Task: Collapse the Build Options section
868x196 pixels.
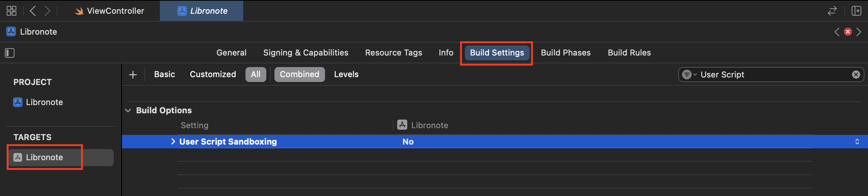Action: tap(128, 110)
